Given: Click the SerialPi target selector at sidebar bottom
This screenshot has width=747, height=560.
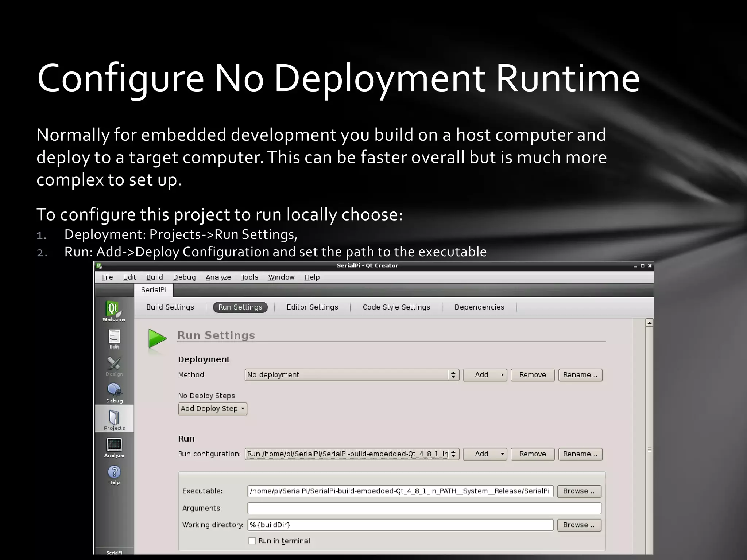Looking at the screenshot, I should (x=114, y=552).
